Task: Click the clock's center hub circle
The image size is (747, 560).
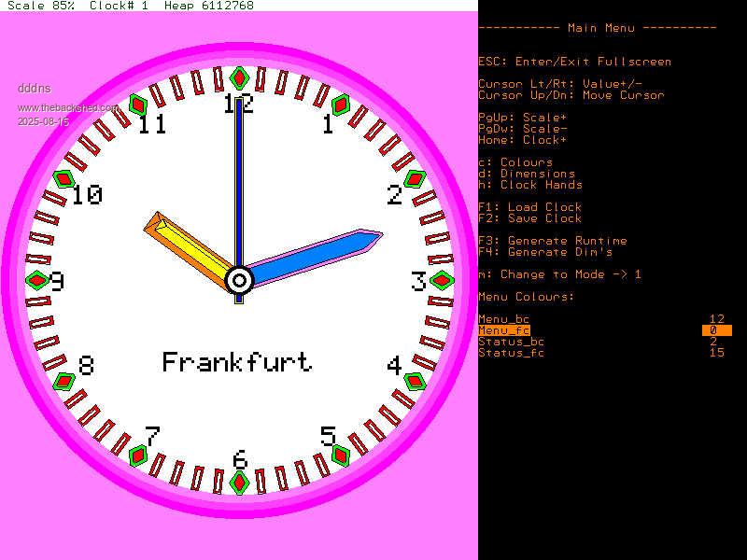Action: pyautogui.click(x=239, y=280)
